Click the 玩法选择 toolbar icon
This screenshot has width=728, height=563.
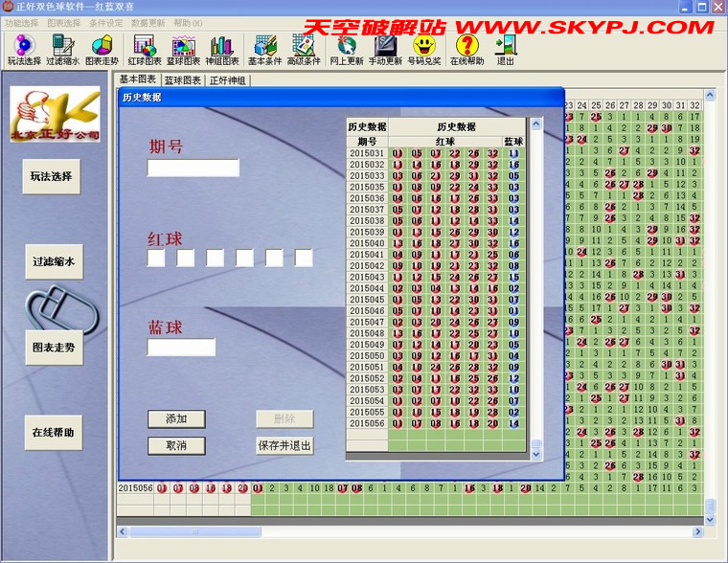coord(23,49)
